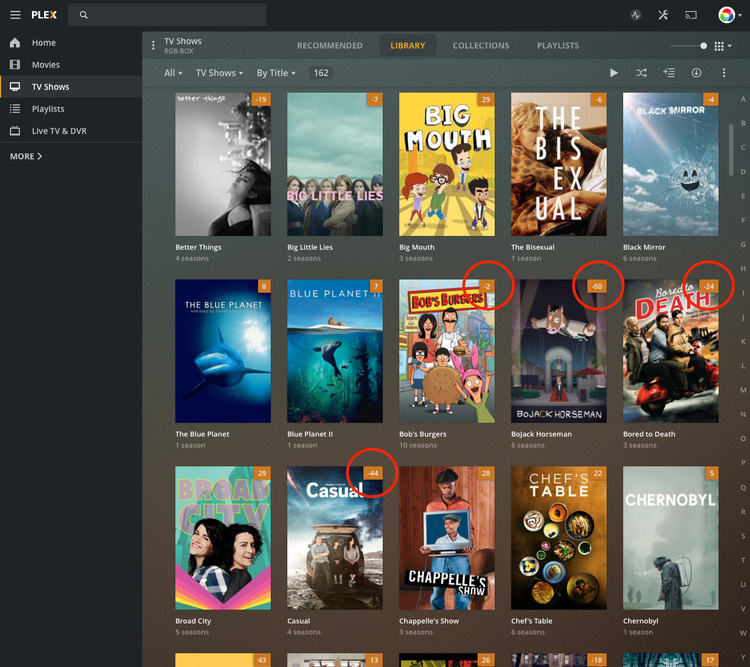Open The Bisexual poster
750x667 pixels.
click(x=559, y=164)
